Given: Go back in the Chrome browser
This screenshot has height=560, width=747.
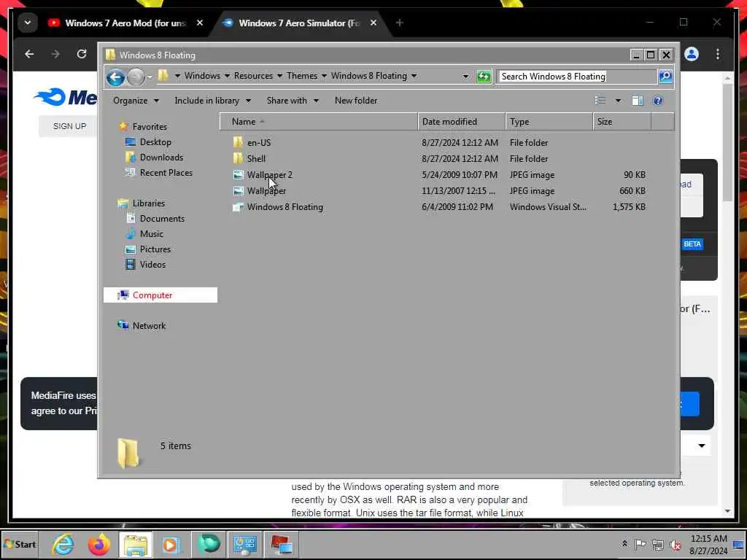Looking at the screenshot, I should coord(29,54).
